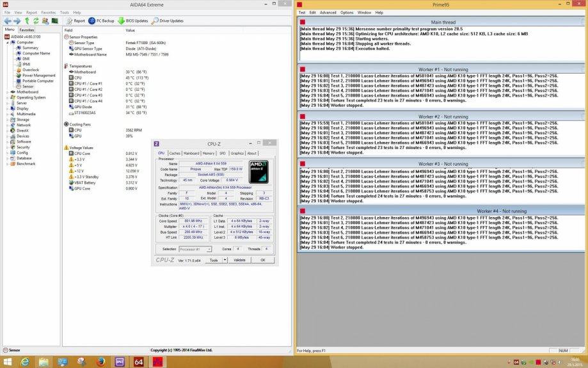Launch PC Backup from AIDA64 toolbar
The height and width of the screenshot is (368, 588).
point(101,21)
